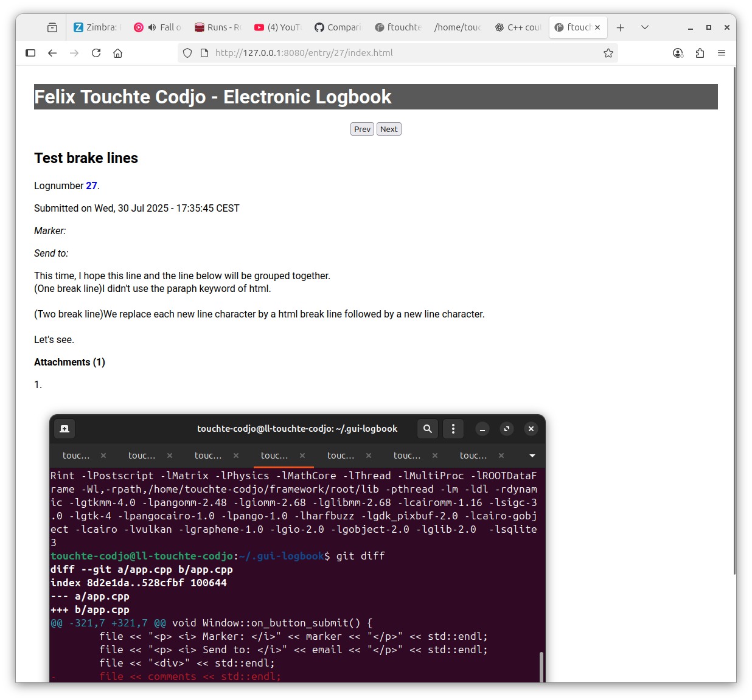Open the Lognumber 27 link

point(91,185)
